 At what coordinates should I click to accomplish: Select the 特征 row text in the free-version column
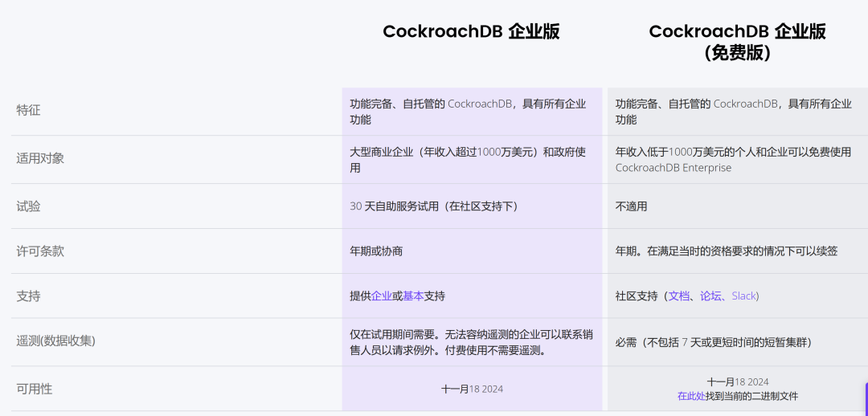click(734, 112)
